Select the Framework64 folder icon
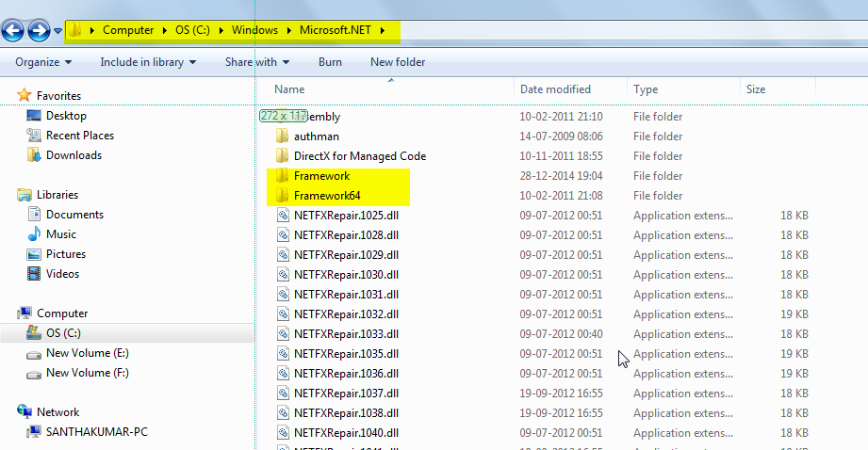Image resolution: width=868 pixels, height=450 pixels. [x=282, y=196]
